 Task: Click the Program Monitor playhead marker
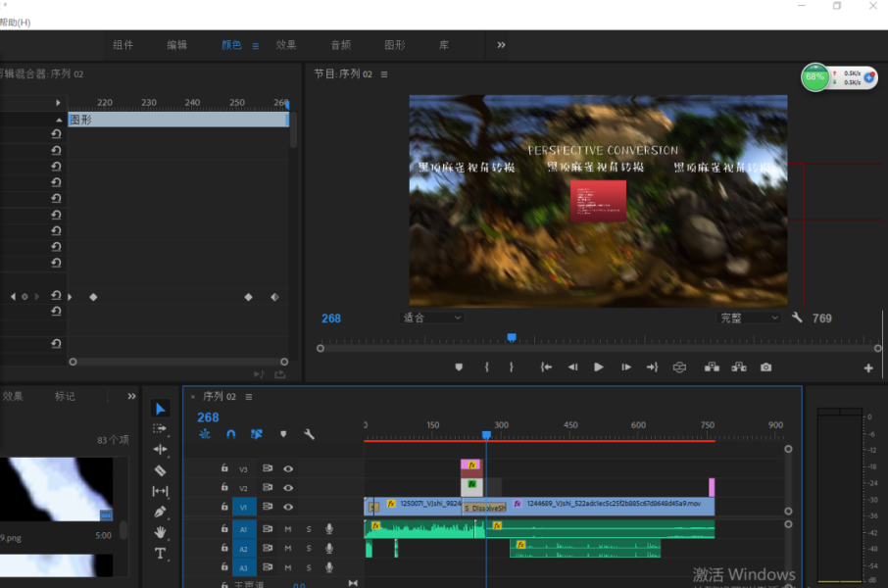coord(511,337)
